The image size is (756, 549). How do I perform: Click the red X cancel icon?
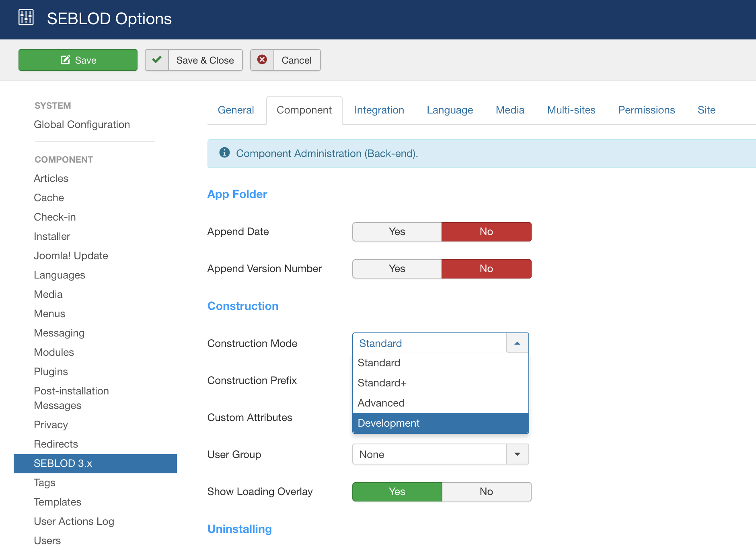[x=262, y=60]
